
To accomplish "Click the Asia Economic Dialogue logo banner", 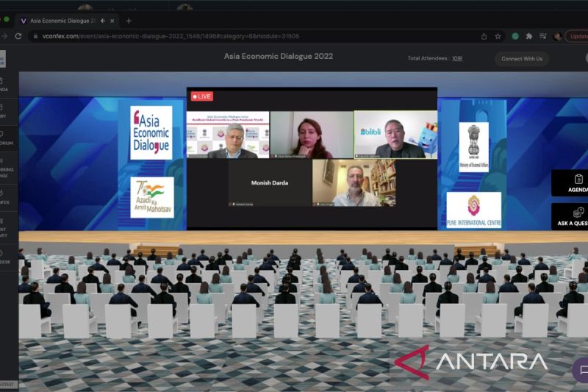I will tap(151, 132).
